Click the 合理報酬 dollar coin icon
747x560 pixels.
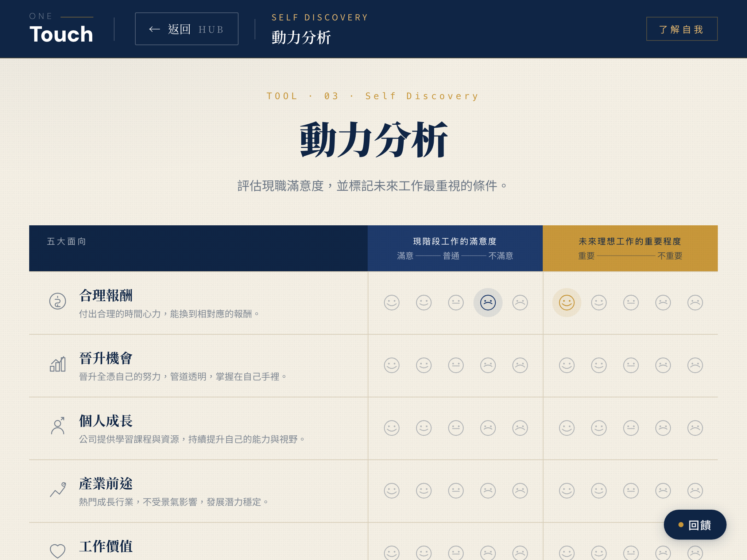(x=58, y=301)
